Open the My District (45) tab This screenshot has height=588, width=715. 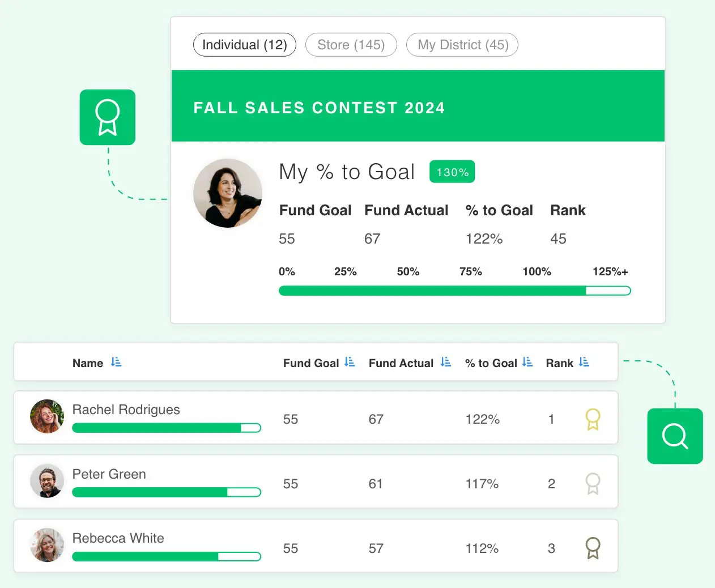pyautogui.click(x=462, y=45)
